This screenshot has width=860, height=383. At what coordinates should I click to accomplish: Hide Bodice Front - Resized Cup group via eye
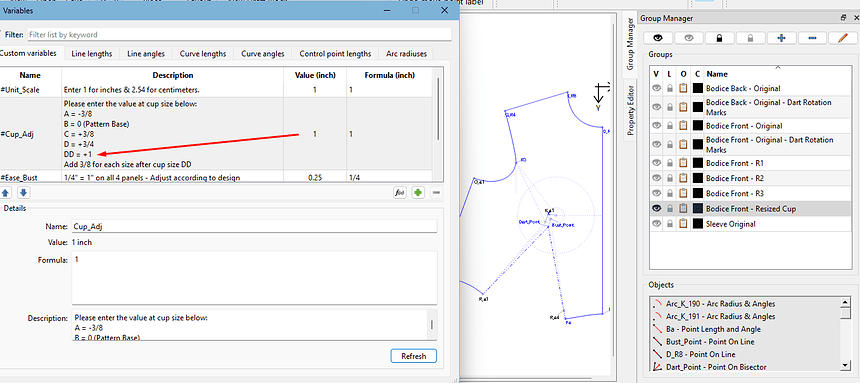tap(656, 209)
